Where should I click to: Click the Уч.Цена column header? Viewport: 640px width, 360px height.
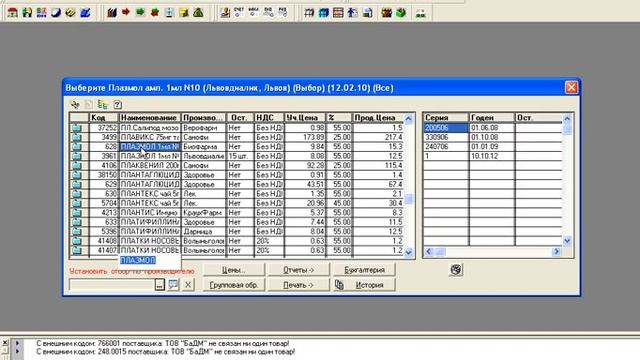click(x=305, y=118)
